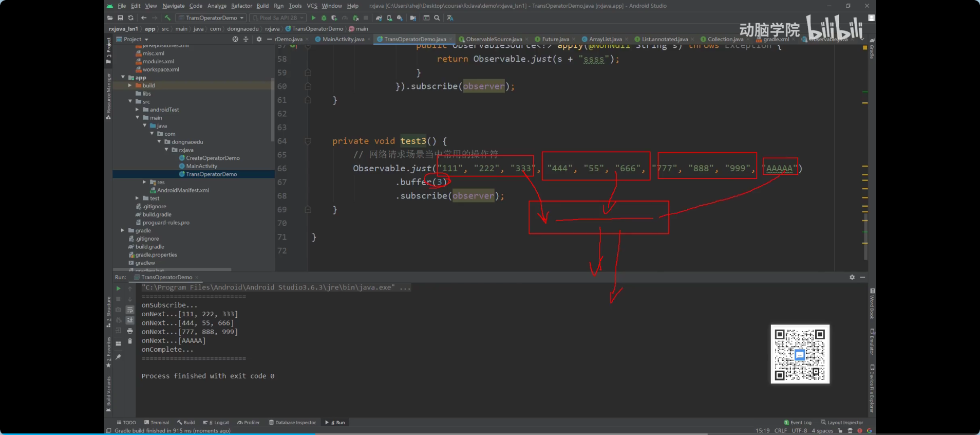Expand the androidTest folder
Image resolution: width=980 pixels, height=435 pixels.
(137, 110)
